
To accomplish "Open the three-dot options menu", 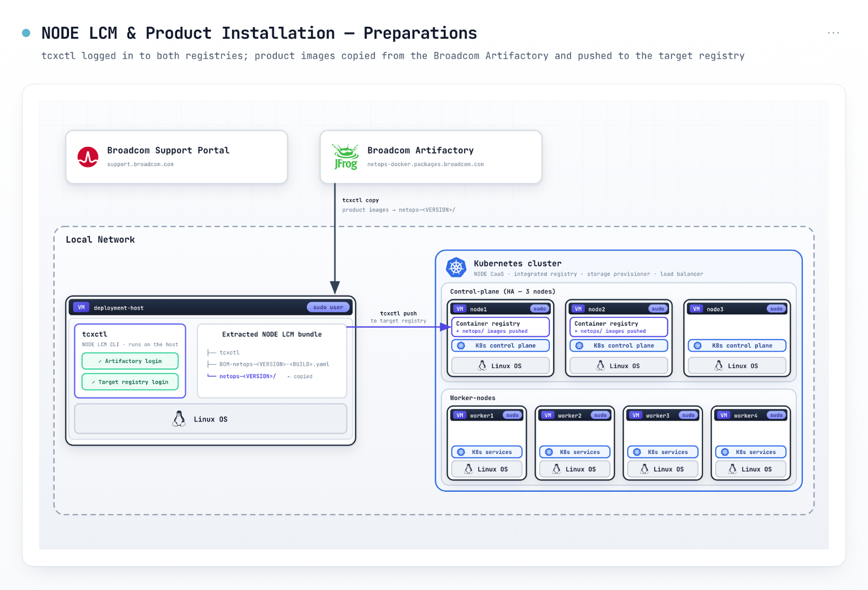I will click(833, 33).
